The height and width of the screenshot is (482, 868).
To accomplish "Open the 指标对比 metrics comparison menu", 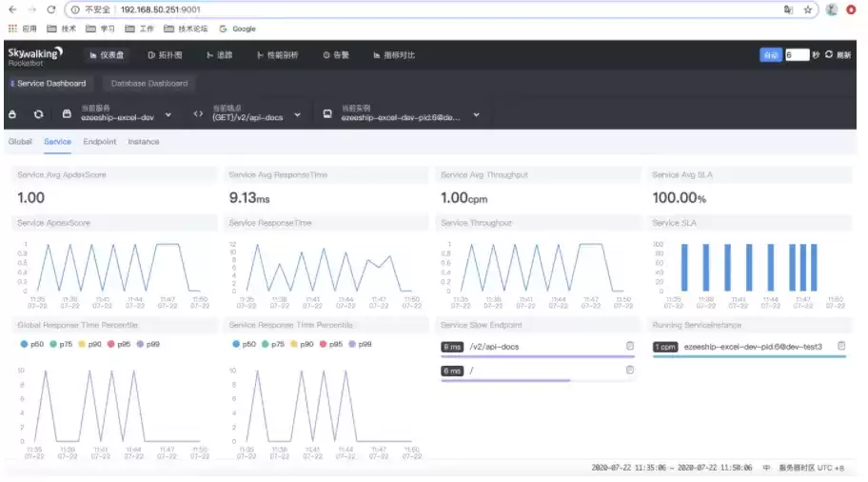I will tap(394, 55).
